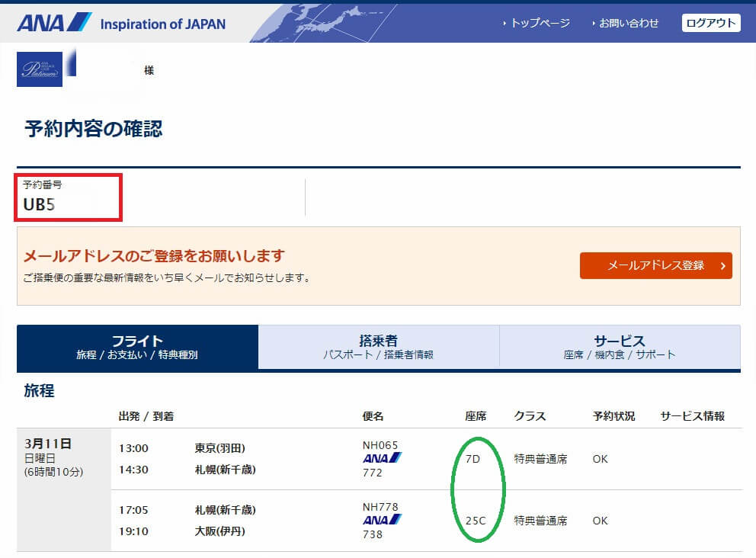
Task: Click flight number NH778
Action: [x=380, y=507]
